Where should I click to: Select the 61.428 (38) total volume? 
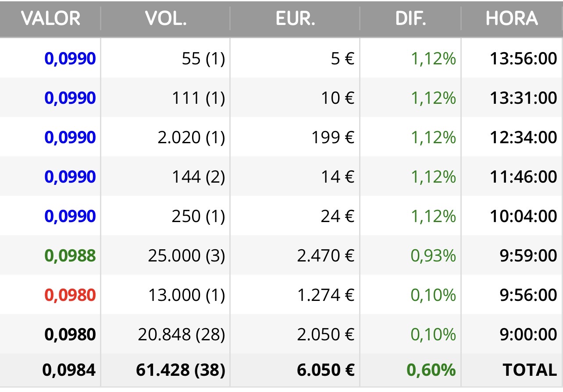click(x=181, y=370)
